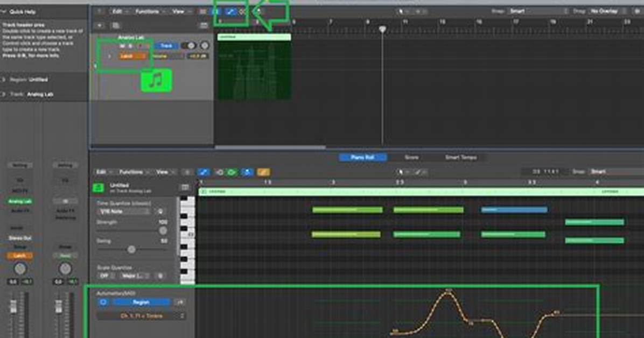This screenshot has width=644, height=338.
Task: Switch to the Score tab
Action: tap(411, 157)
